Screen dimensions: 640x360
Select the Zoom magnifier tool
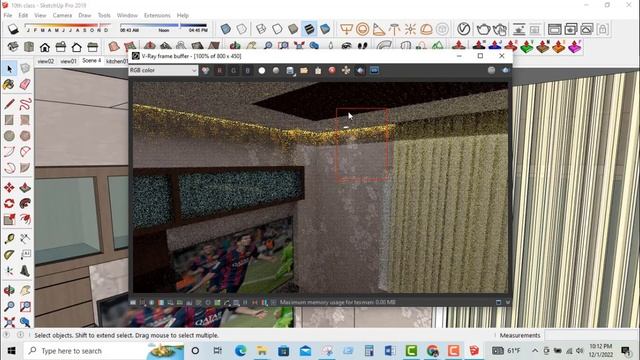click(9, 307)
